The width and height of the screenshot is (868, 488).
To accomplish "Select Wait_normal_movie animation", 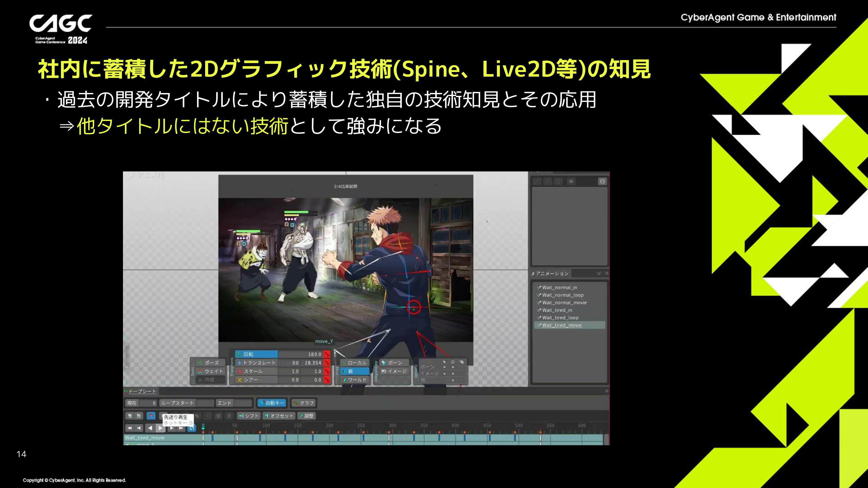I will click(x=569, y=302).
